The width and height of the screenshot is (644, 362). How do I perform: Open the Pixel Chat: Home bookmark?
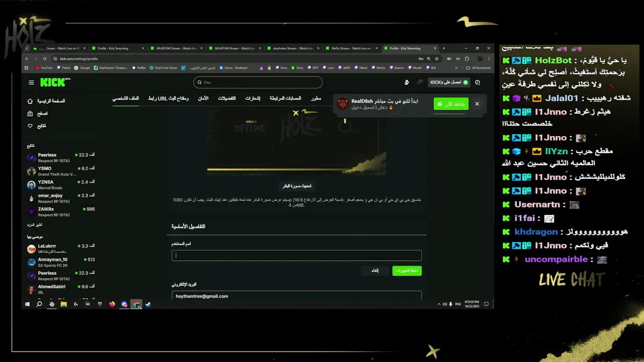point(164,68)
